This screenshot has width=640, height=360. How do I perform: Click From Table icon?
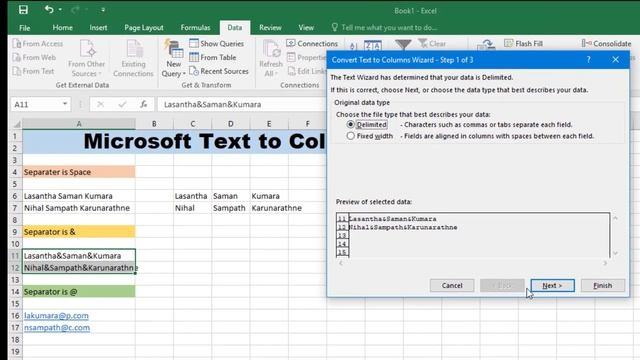point(194,57)
